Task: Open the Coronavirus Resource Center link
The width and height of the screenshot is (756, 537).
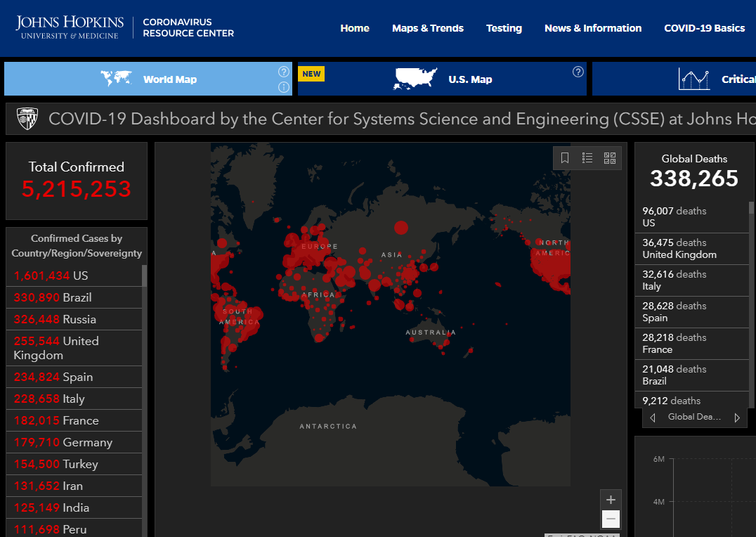Action: (x=188, y=27)
